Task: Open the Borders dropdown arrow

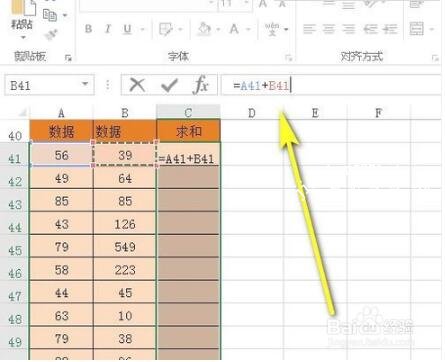Action: tap(181, 30)
